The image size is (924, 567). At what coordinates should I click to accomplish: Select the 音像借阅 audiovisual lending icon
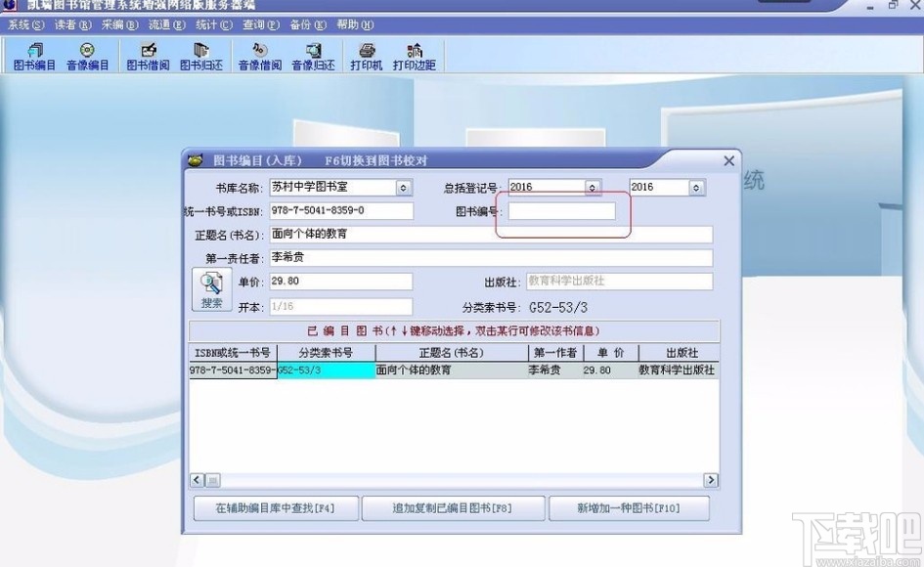pos(258,56)
